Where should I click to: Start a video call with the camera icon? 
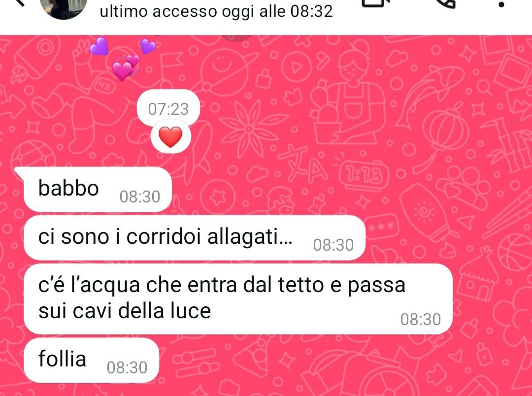coord(375,3)
